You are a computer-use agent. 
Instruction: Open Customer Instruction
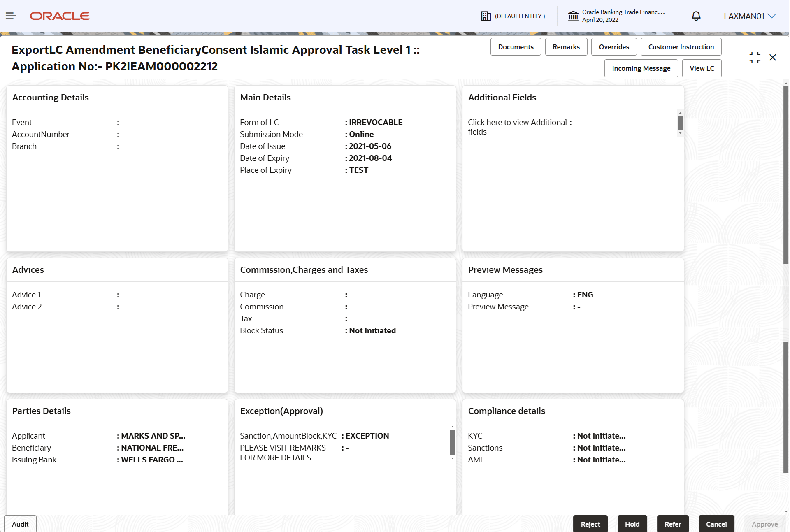pyautogui.click(x=681, y=46)
